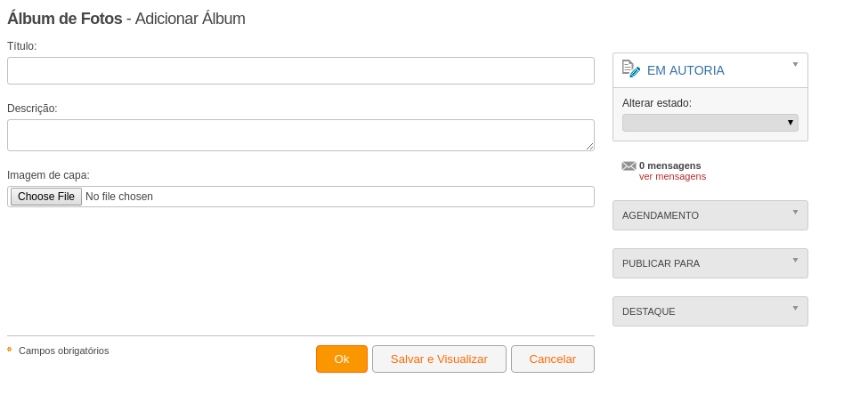Click Salvar e Visualizar button
The width and height of the screenshot is (868, 395).
coord(439,359)
